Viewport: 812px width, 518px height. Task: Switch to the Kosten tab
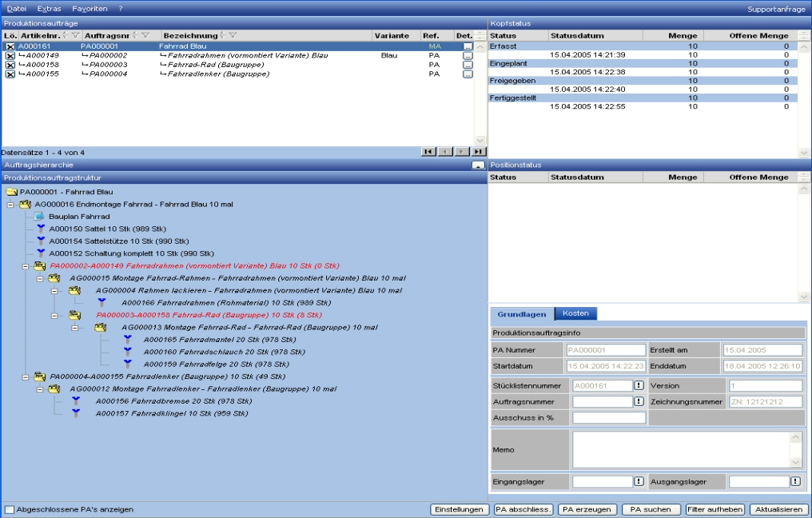575,313
